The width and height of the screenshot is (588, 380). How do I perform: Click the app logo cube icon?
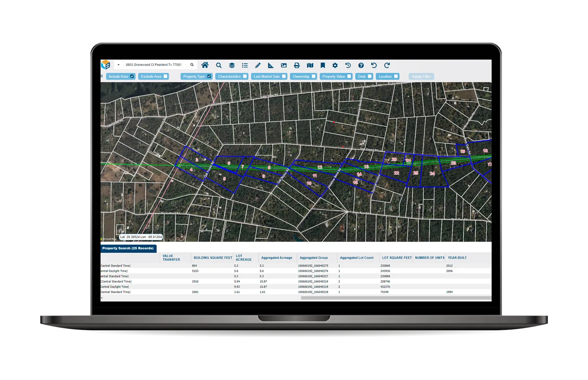pyautogui.click(x=106, y=65)
